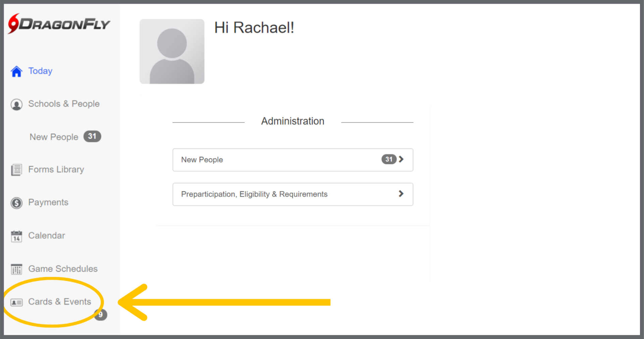Expand New People chevron in Administration
The image size is (644, 339).
pyautogui.click(x=401, y=159)
